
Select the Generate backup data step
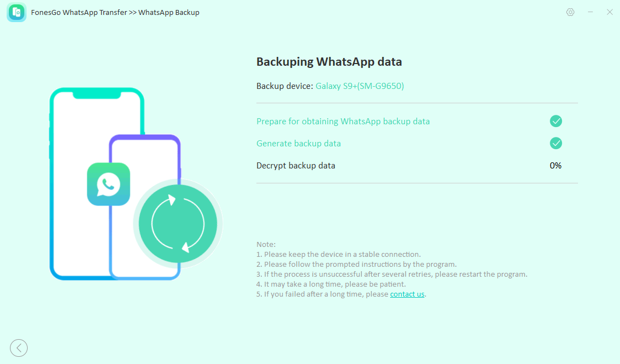pyautogui.click(x=298, y=144)
